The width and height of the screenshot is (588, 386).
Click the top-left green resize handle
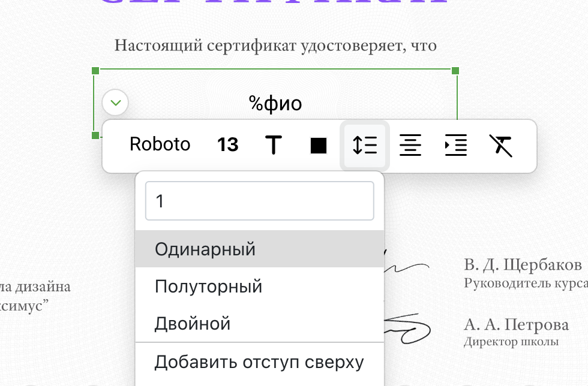pyautogui.click(x=95, y=71)
